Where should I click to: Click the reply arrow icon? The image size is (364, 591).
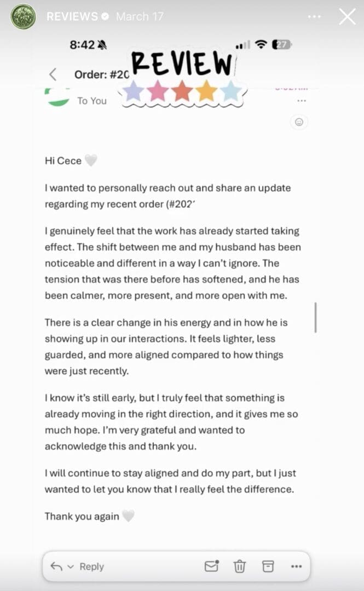pyautogui.click(x=56, y=566)
